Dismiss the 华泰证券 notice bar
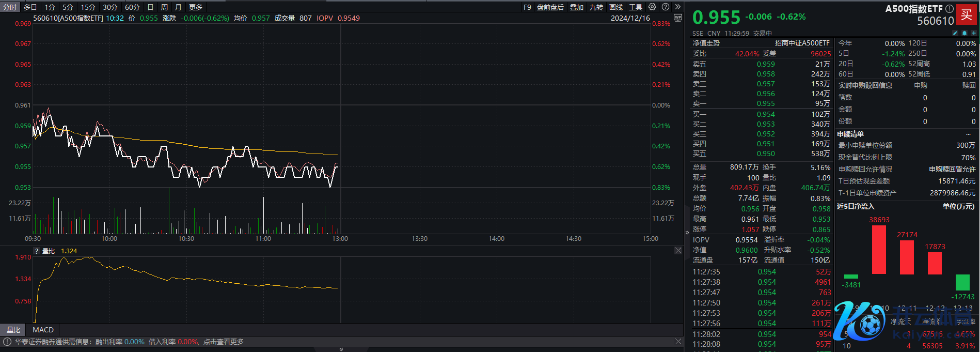The height and width of the screenshot is (352, 980). click(x=678, y=342)
